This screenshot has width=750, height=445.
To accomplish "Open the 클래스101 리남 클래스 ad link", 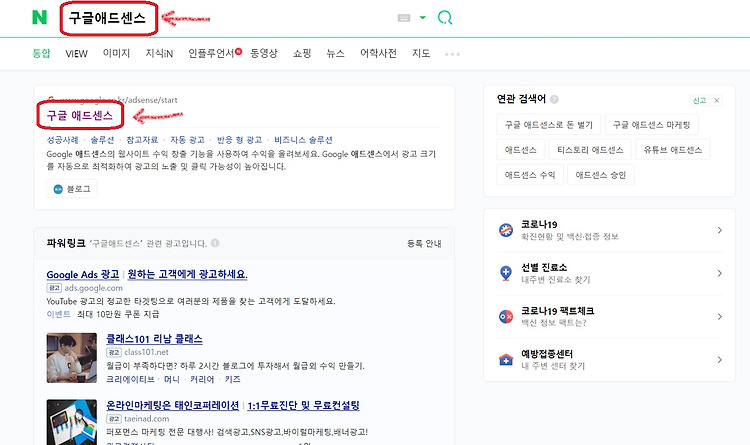I will (x=154, y=339).
